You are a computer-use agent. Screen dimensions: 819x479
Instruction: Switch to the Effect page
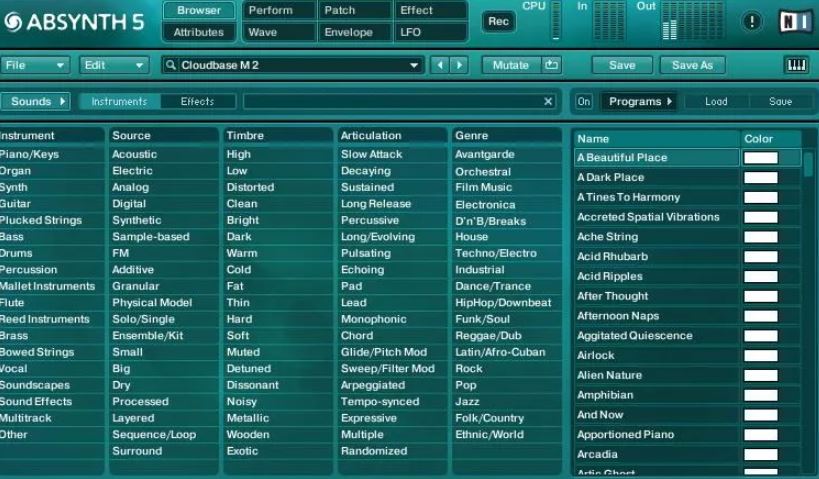[x=430, y=10]
